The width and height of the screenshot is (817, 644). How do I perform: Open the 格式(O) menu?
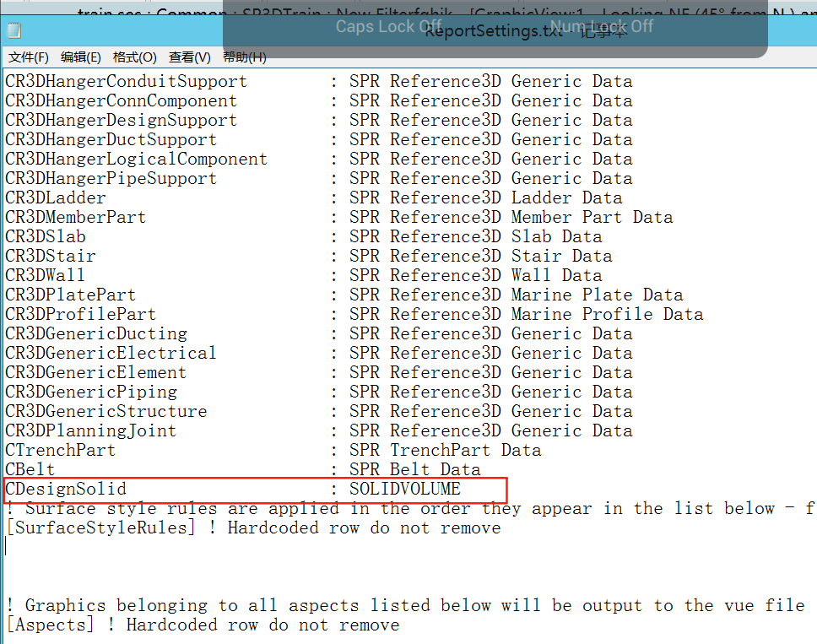click(134, 57)
